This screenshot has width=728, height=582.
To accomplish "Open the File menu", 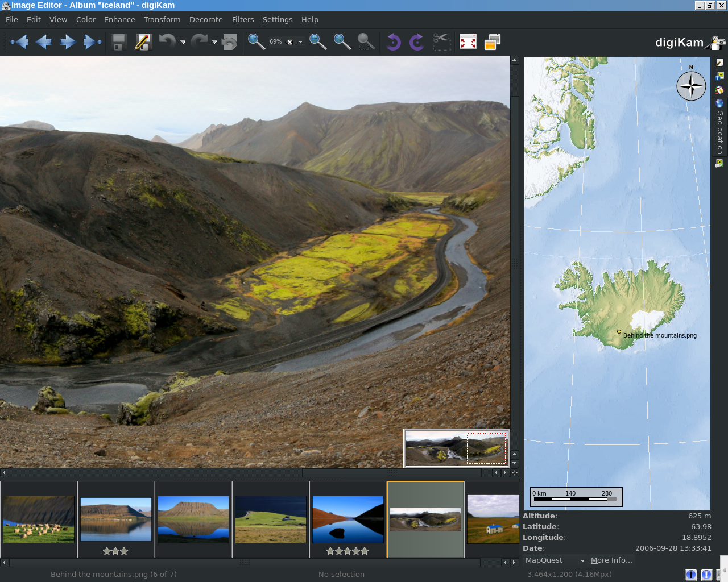I will 12,19.
